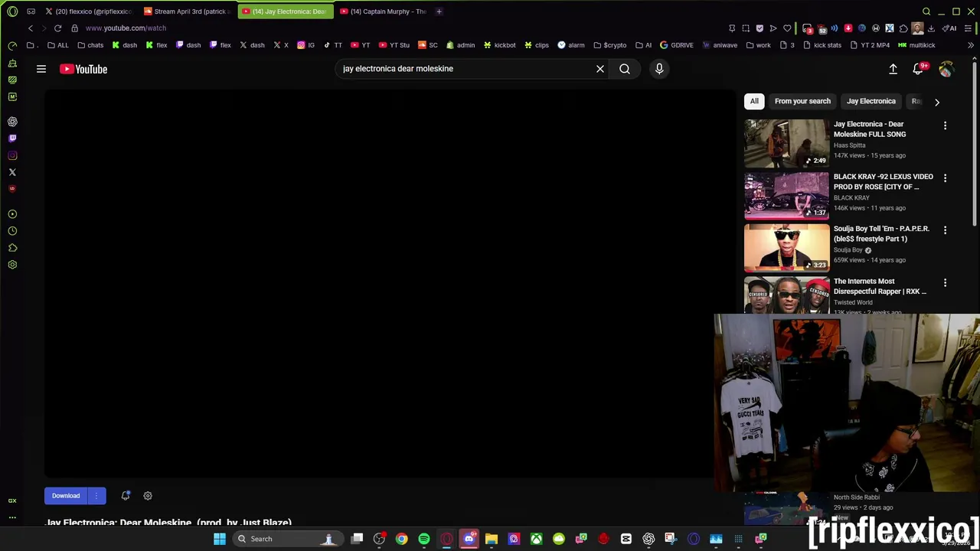The height and width of the screenshot is (551, 980).
Task: Open the YouTube guide hamburger menu
Action: click(41, 69)
